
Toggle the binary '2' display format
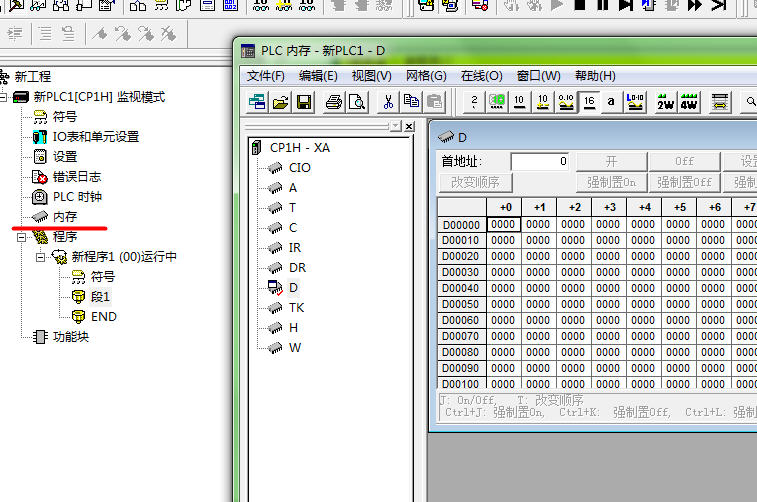coord(473,102)
